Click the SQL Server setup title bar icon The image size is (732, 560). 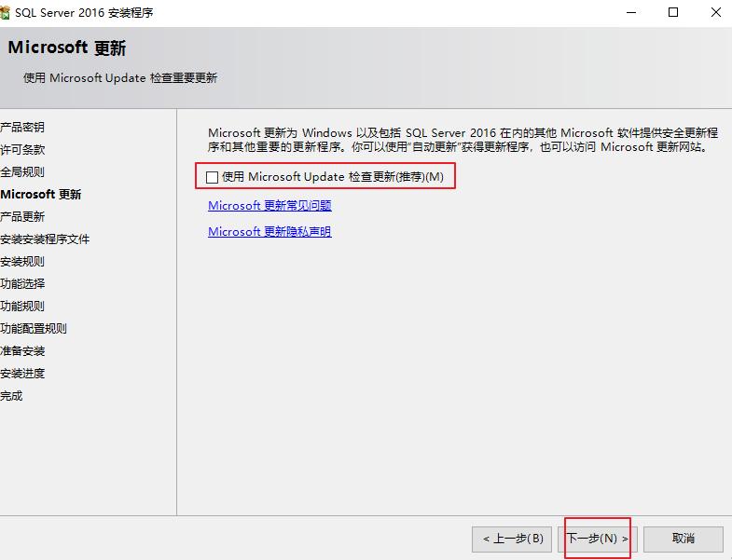click(x=5, y=13)
